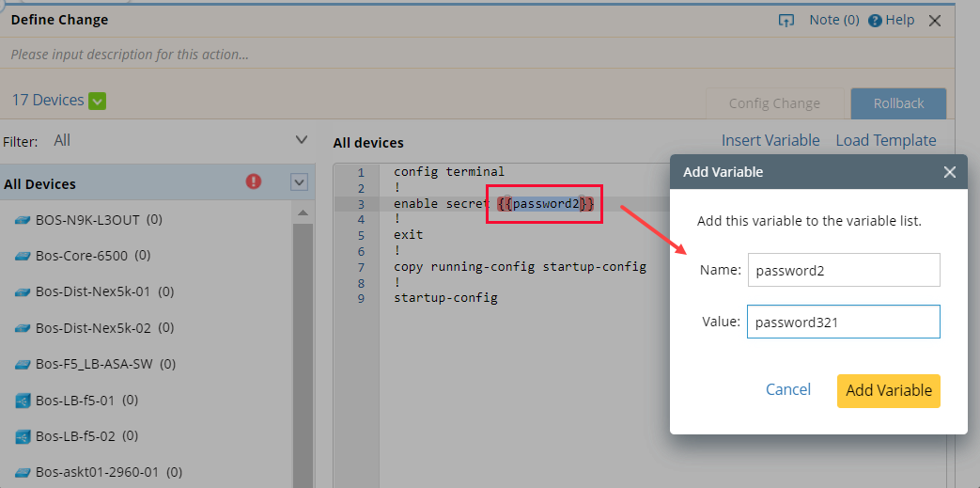This screenshot has width=980, height=488.
Task: Click the red error alert icon
Action: click(x=253, y=181)
